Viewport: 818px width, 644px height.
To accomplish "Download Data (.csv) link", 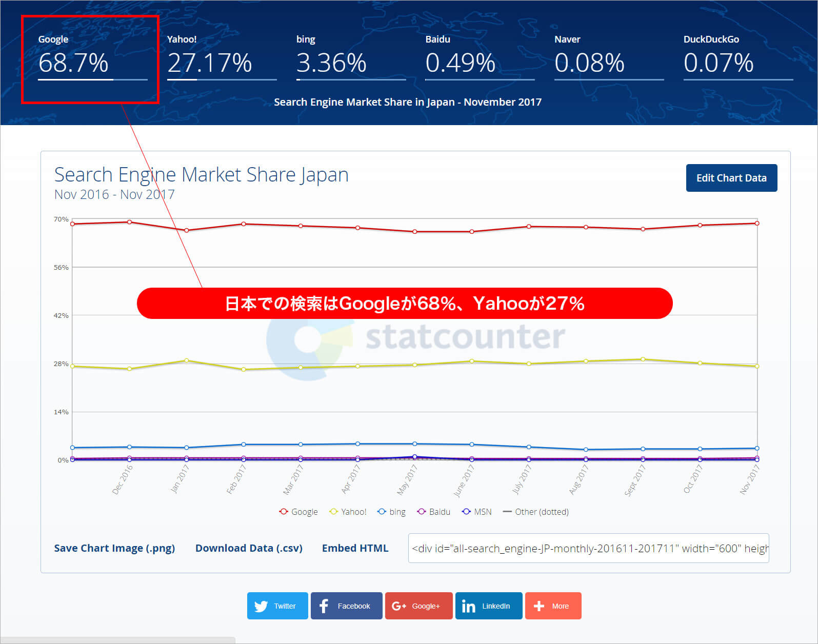I will coord(249,548).
